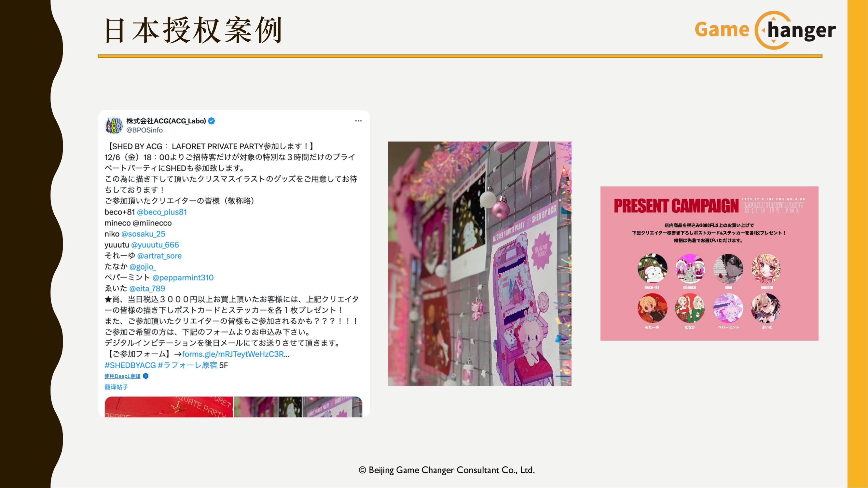The width and height of the screenshot is (868, 488).
Task: Open the @gojio_ mention link
Action: [143, 267]
